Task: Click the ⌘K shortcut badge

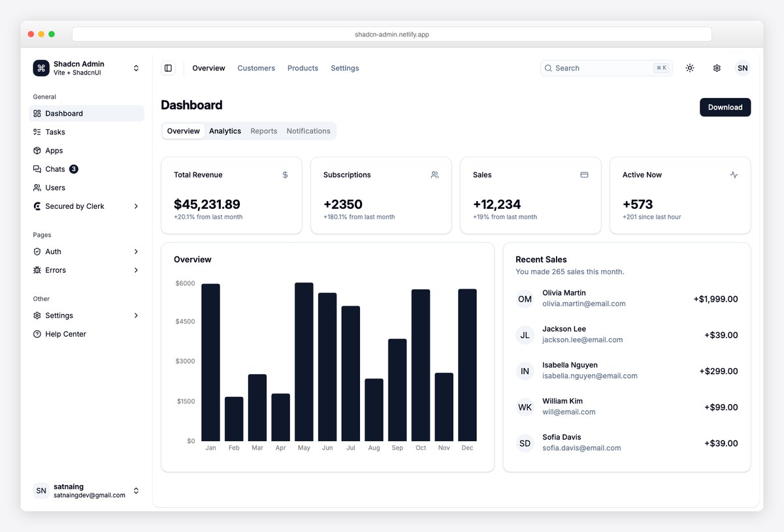Action: (x=661, y=68)
